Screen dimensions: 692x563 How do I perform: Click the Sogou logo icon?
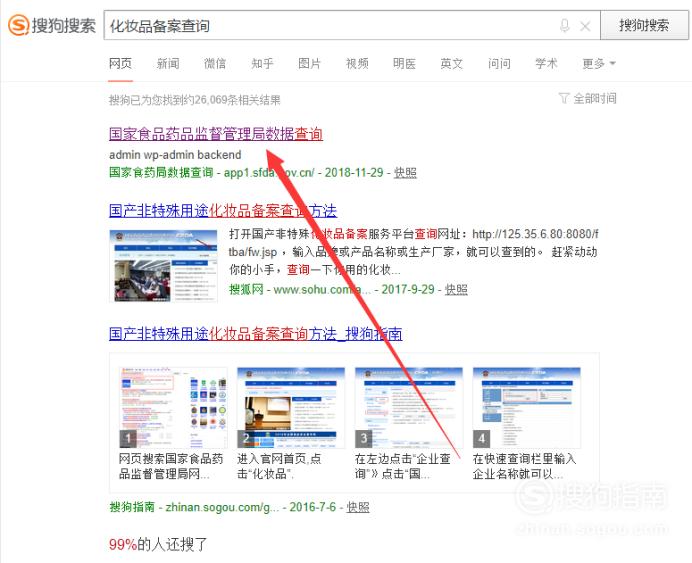[x=19, y=25]
